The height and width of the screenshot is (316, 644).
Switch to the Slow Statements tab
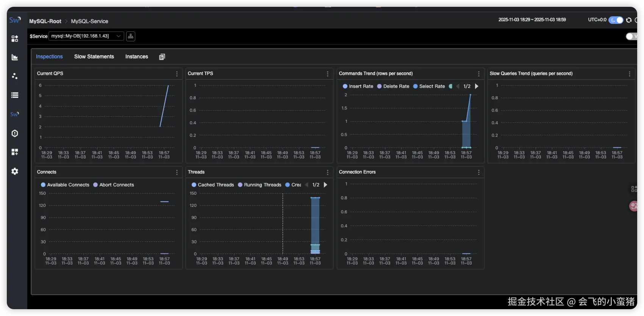click(x=94, y=56)
